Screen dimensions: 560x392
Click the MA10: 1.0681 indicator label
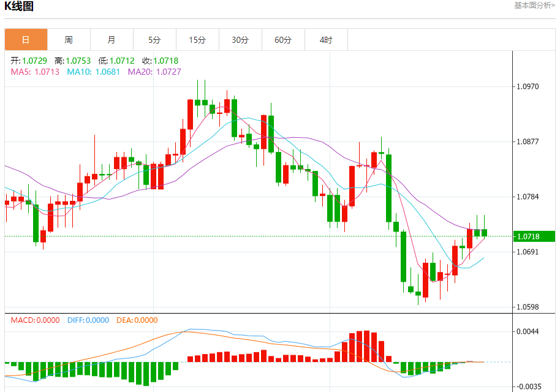pos(94,72)
